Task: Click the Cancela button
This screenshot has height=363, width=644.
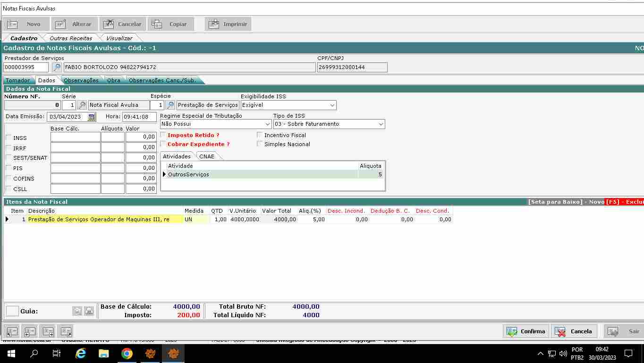Action: click(x=574, y=331)
